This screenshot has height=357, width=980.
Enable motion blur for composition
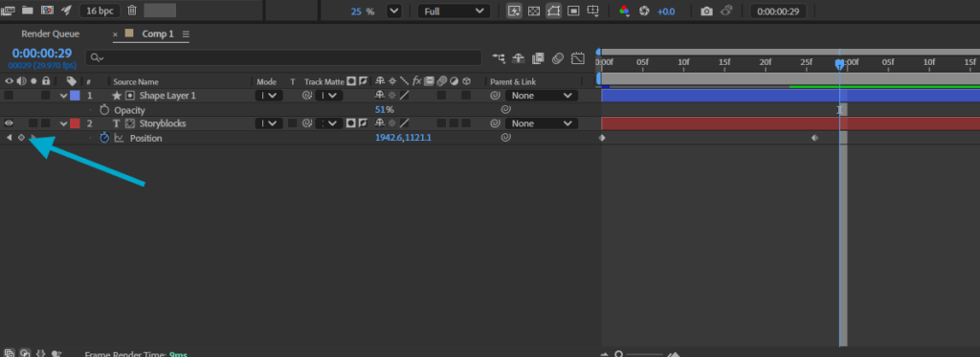click(558, 58)
